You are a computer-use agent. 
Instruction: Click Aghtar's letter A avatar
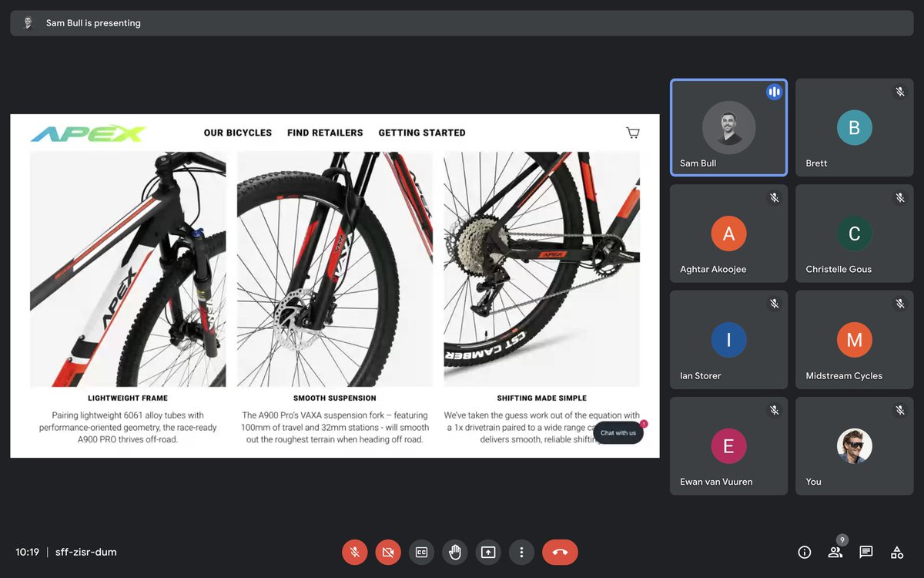tap(728, 234)
